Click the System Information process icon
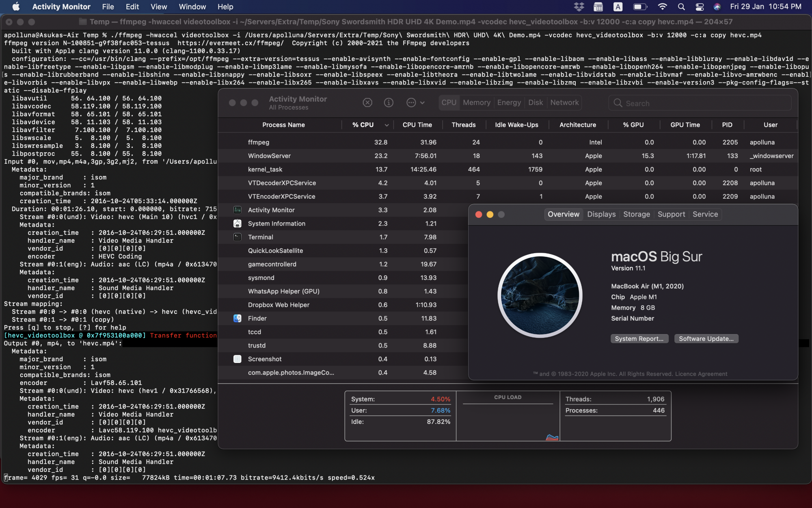Screen dimensions: 812x508 [x=238, y=223]
